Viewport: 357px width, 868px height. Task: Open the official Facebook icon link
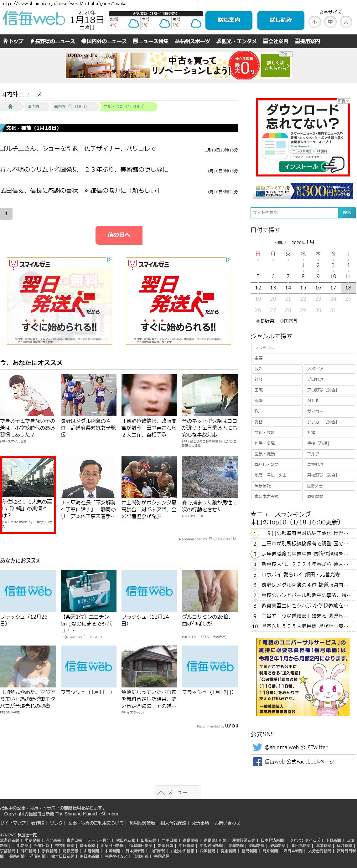coord(257,762)
